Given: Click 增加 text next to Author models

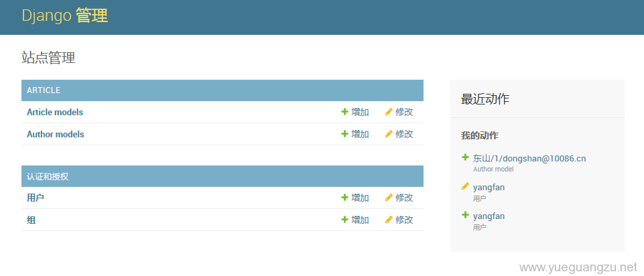Looking at the screenshot, I should pyautogui.click(x=360, y=134).
